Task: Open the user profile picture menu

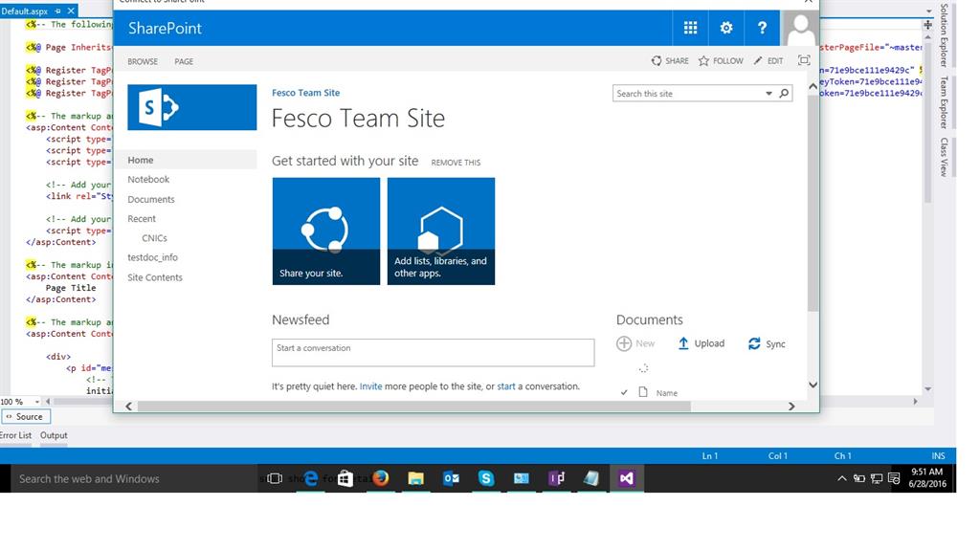Action: pyautogui.click(x=800, y=28)
